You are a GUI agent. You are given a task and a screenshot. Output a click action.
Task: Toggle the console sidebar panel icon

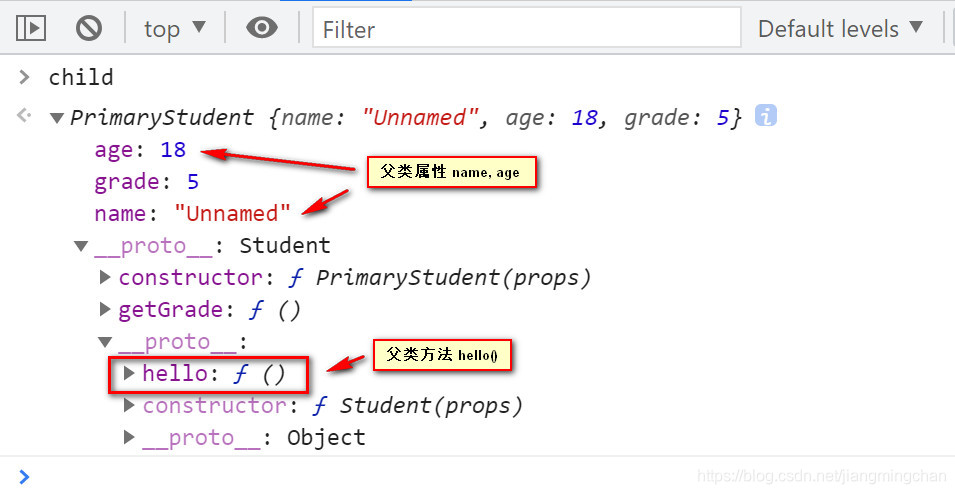pos(30,28)
